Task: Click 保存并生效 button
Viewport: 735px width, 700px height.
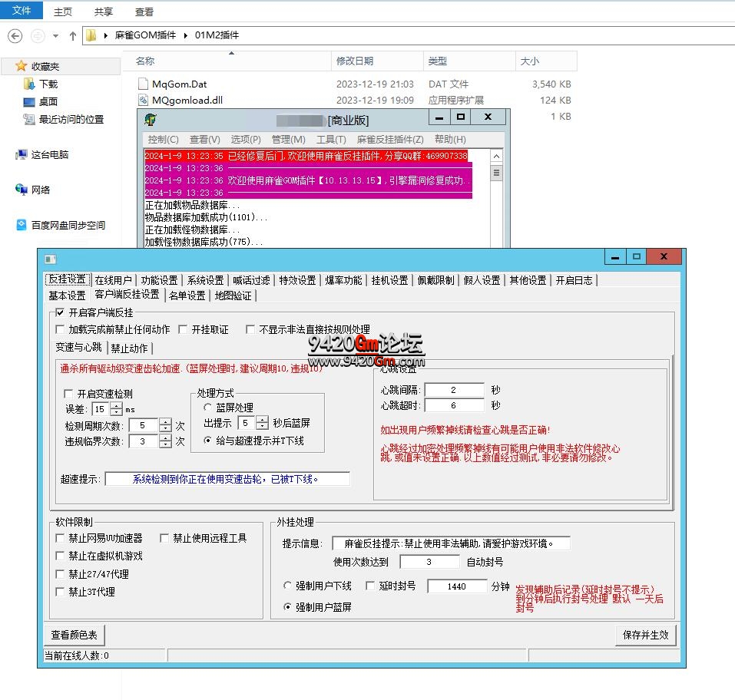Action: (645, 635)
